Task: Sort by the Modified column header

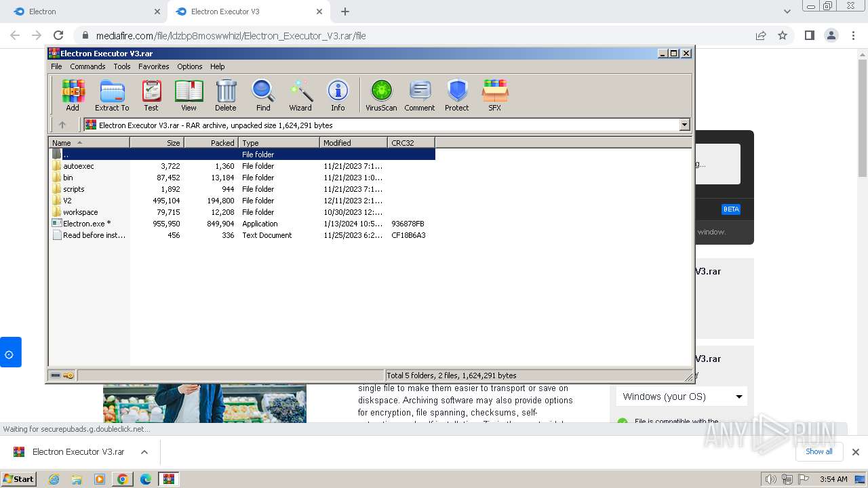Action: [x=353, y=142]
